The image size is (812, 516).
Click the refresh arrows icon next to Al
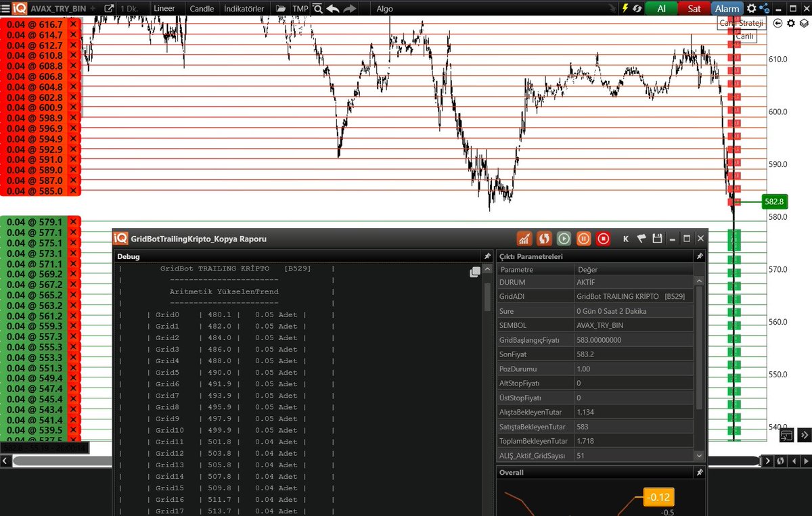pos(637,9)
